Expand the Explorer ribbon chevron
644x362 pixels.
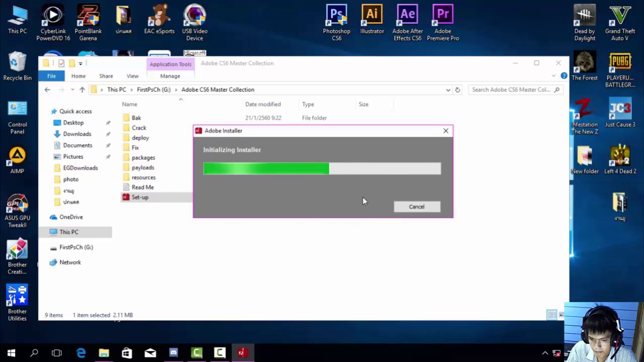554,76
